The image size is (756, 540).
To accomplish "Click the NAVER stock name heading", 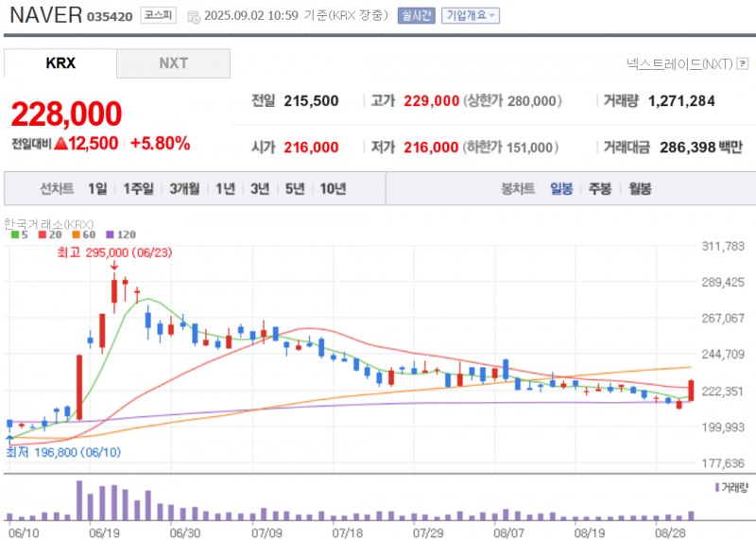I will click(45, 15).
